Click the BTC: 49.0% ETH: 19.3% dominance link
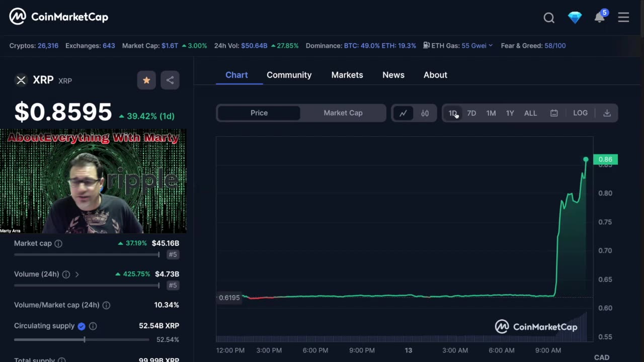The image size is (644, 362). point(380,46)
